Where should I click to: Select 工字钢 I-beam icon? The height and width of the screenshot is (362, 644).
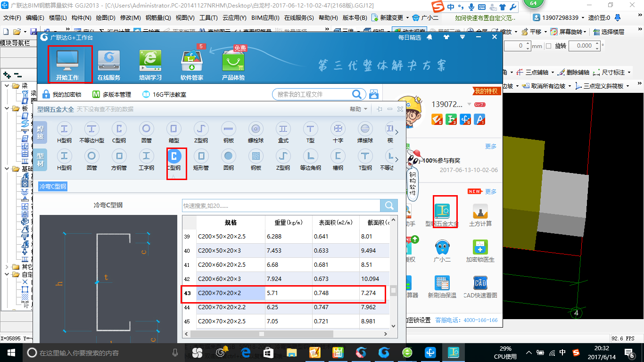tap(146, 156)
